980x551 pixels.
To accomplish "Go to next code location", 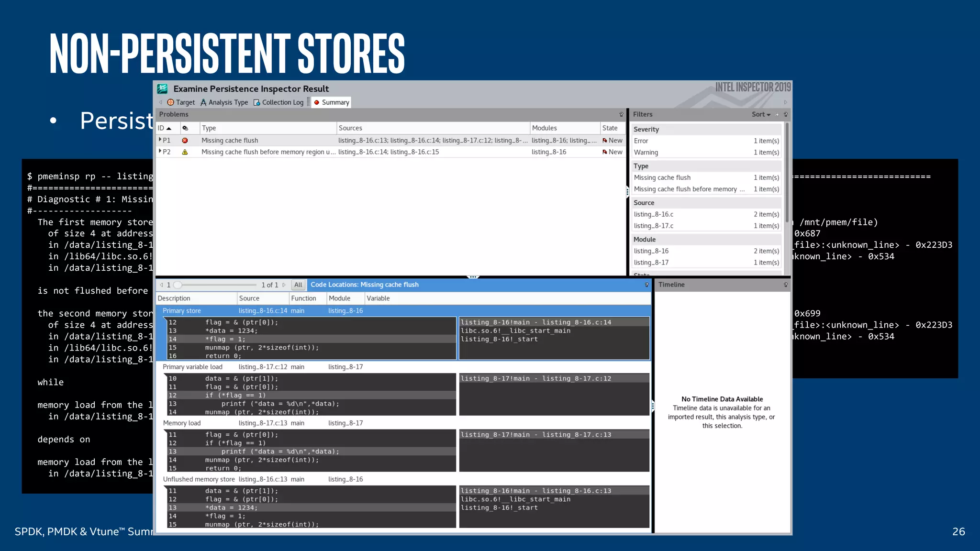I will pyautogui.click(x=284, y=285).
